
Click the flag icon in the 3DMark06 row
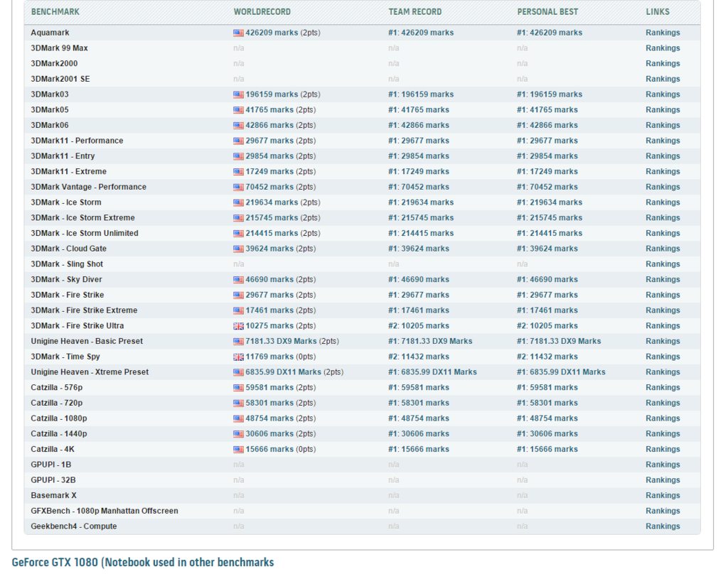point(238,125)
